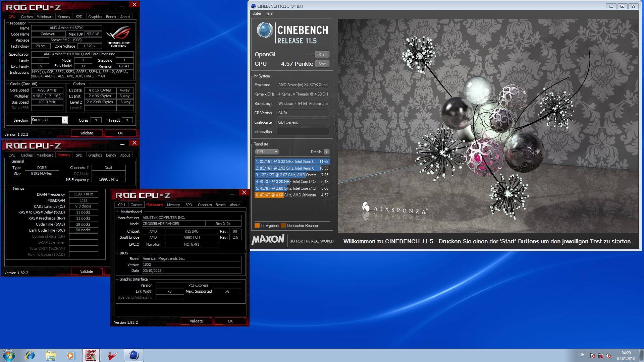Maximize the Cinebench window
This screenshot has width=644, height=362.
[622, 6]
